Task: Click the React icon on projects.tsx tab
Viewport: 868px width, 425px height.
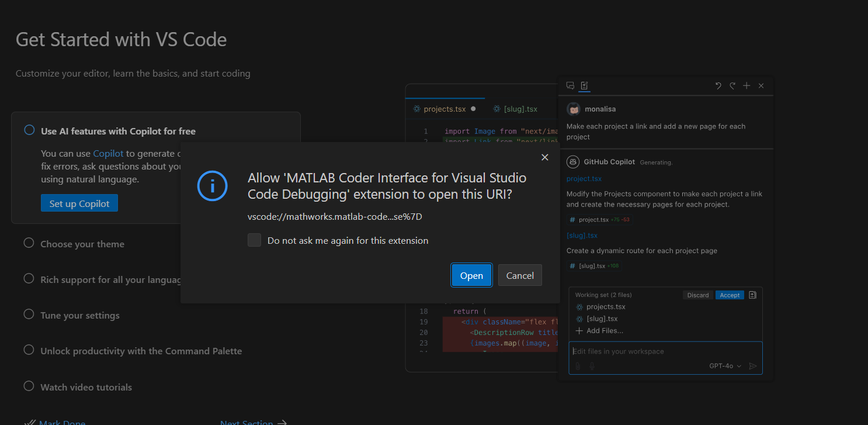Action: click(416, 109)
